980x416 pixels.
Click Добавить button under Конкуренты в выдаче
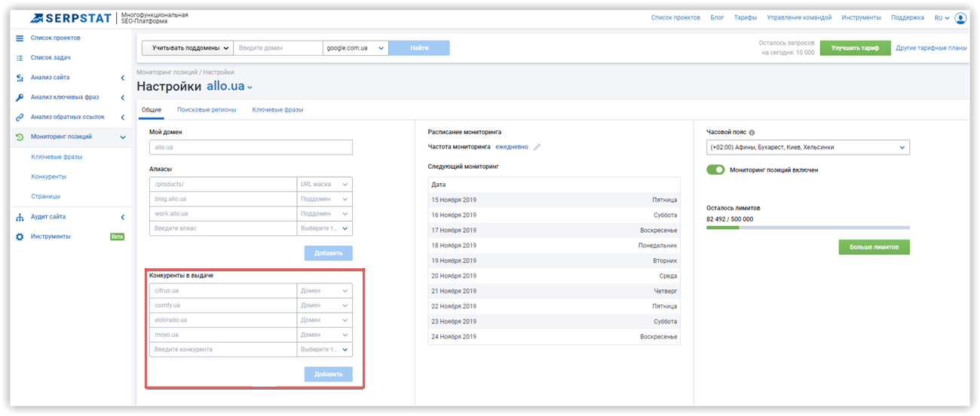pyautogui.click(x=328, y=374)
